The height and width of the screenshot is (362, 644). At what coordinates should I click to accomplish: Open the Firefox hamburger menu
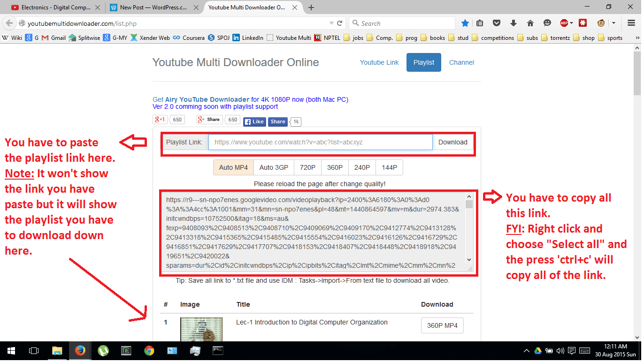631,23
